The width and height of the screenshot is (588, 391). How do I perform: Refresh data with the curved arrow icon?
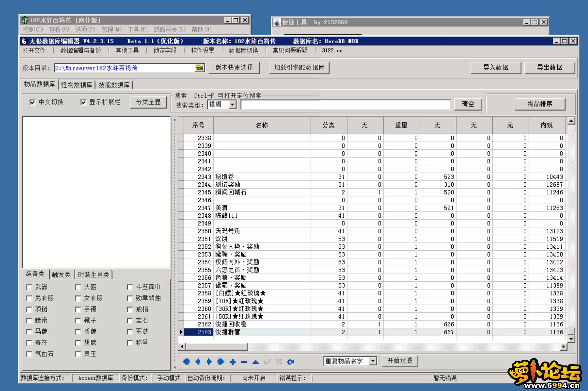click(x=291, y=362)
